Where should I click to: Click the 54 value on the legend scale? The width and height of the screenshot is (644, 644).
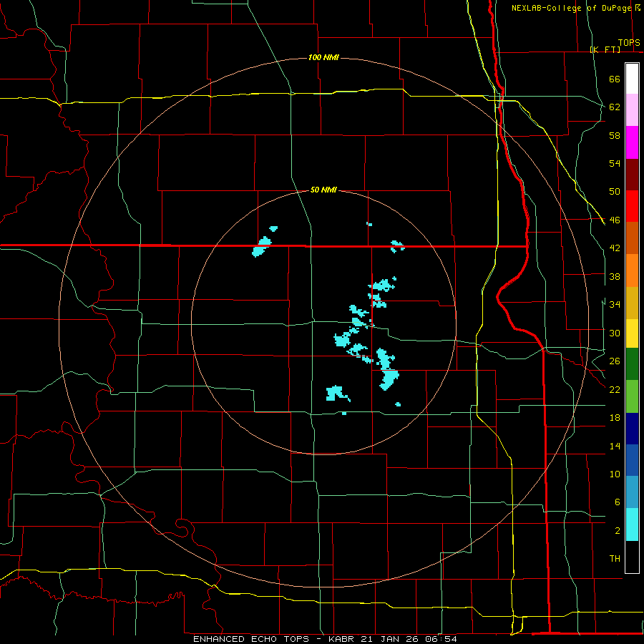[x=615, y=163]
